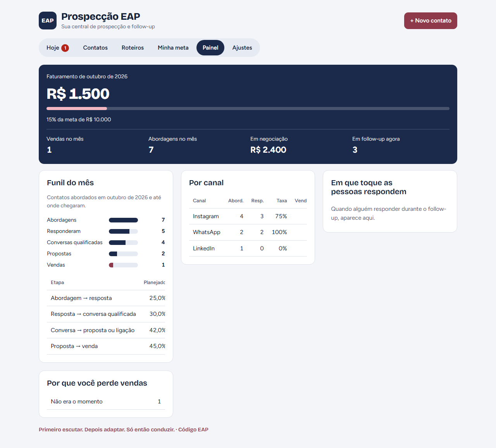
Task: Switch to the Contatos tab
Action: (95, 48)
